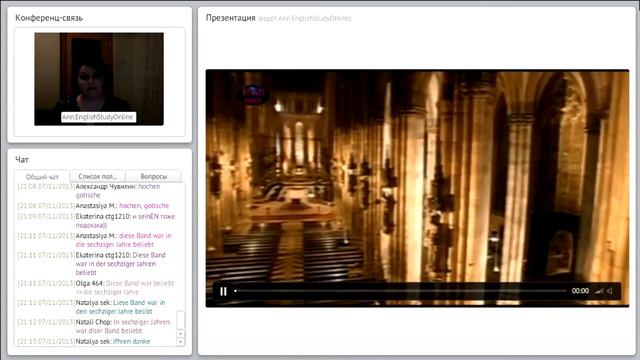Pause the presentation video

(223, 291)
